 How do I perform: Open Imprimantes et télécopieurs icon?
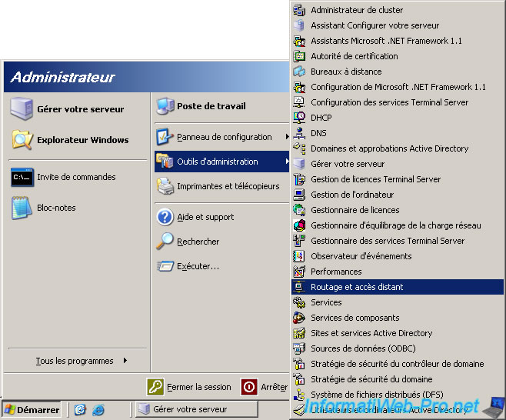[x=165, y=186]
